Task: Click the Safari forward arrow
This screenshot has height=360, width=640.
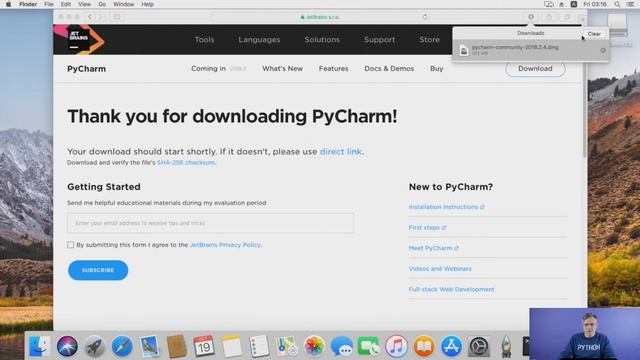Action: coord(100,17)
